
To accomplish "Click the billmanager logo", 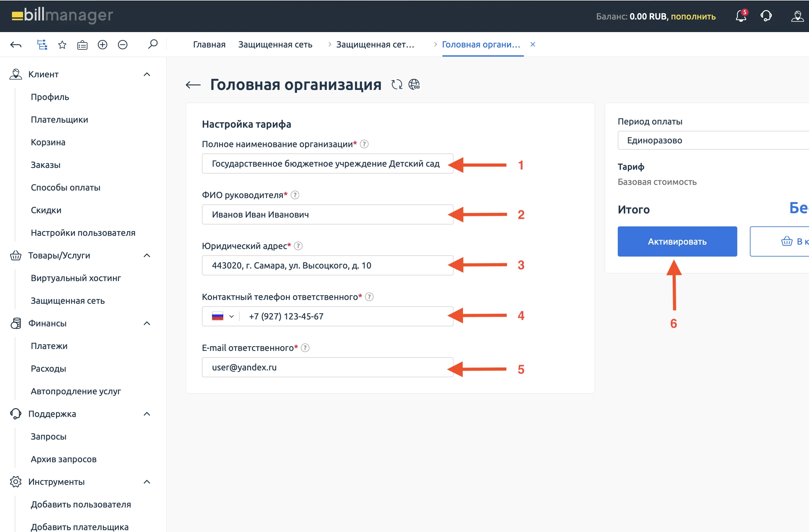I will pyautogui.click(x=62, y=15).
